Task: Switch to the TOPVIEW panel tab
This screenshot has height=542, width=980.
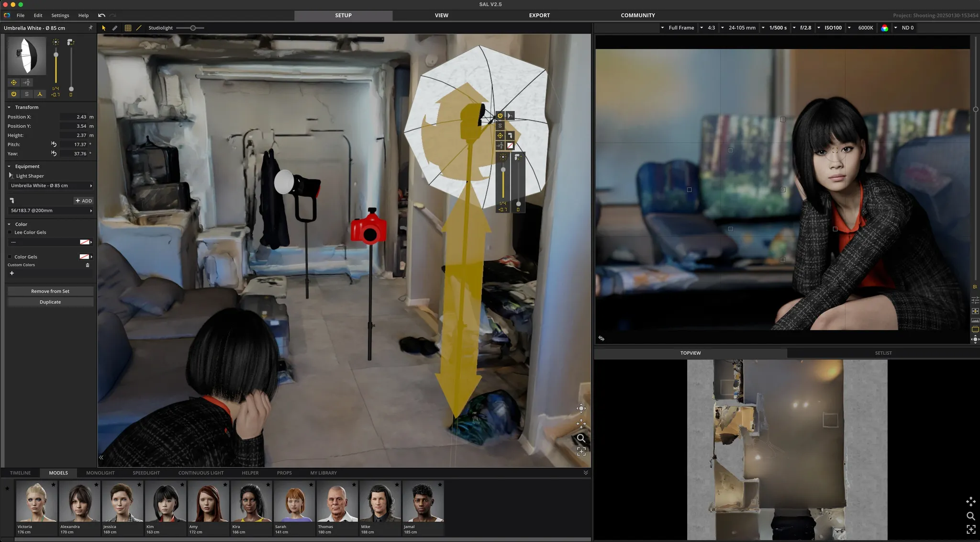Action: (x=690, y=352)
